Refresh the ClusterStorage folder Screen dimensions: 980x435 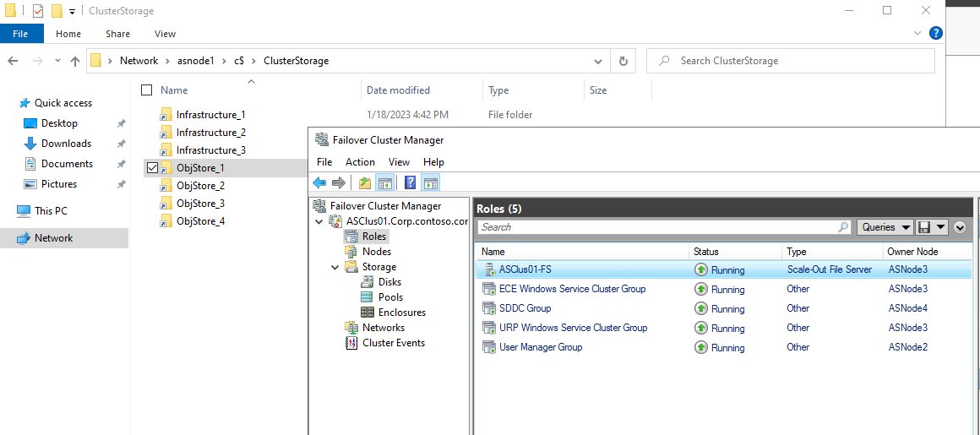point(623,61)
